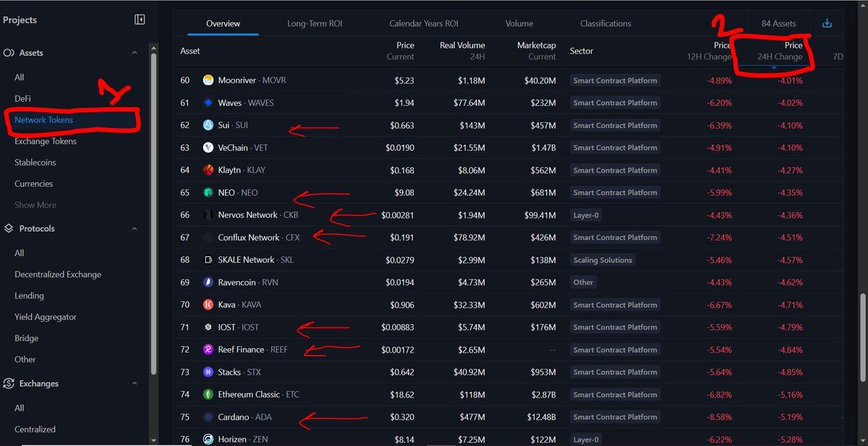The height and width of the screenshot is (446, 868).
Task: Open Other protocols category
Action: (25, 359)
